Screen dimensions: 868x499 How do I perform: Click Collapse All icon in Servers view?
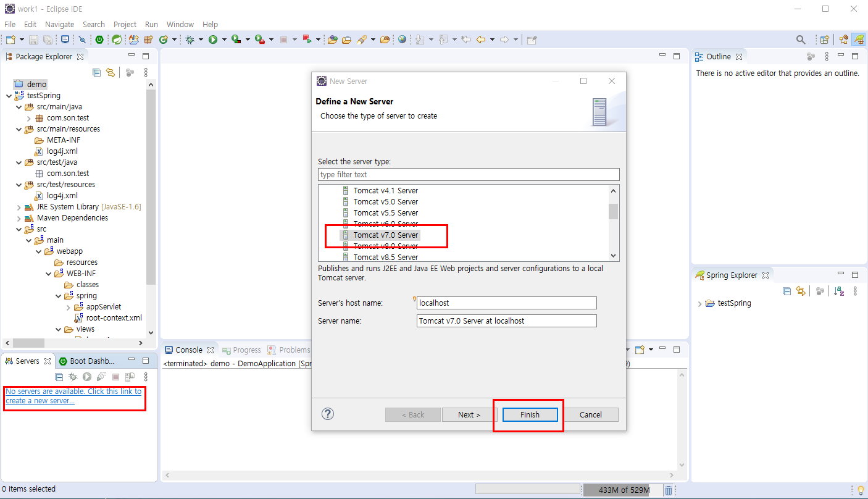click(59, 377)
